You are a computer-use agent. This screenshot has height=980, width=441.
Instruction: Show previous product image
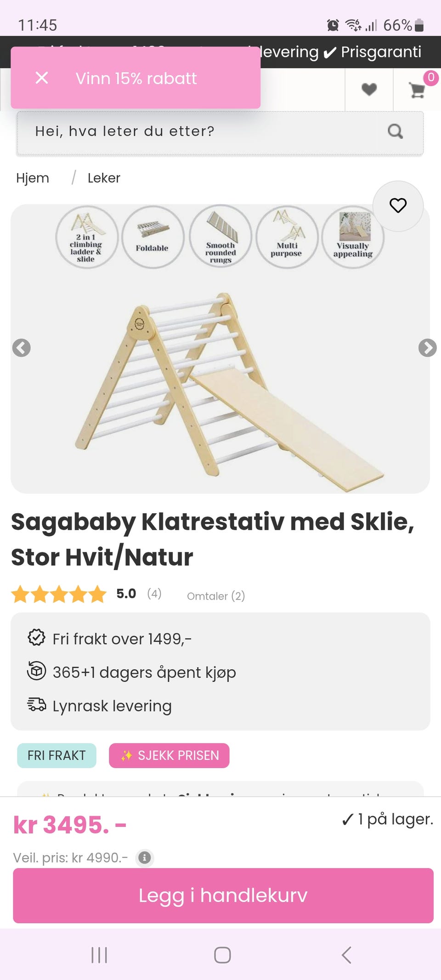(x=22, y=348)
